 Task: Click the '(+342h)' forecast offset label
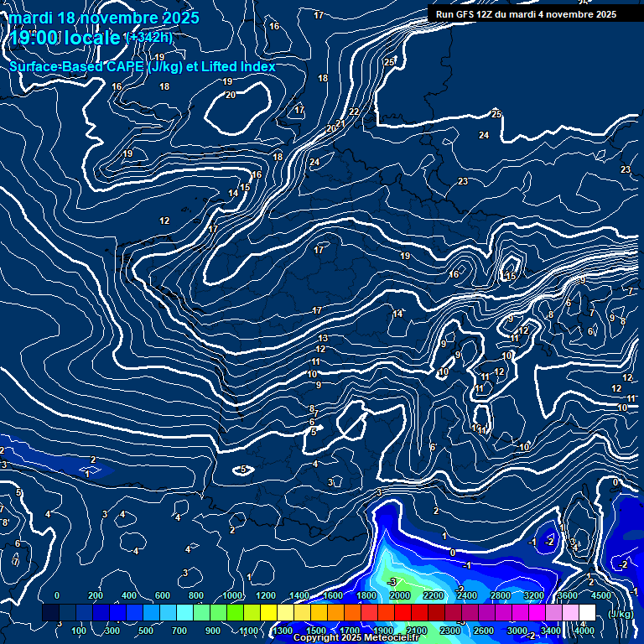pyautogui.click(x=149, y=38)
